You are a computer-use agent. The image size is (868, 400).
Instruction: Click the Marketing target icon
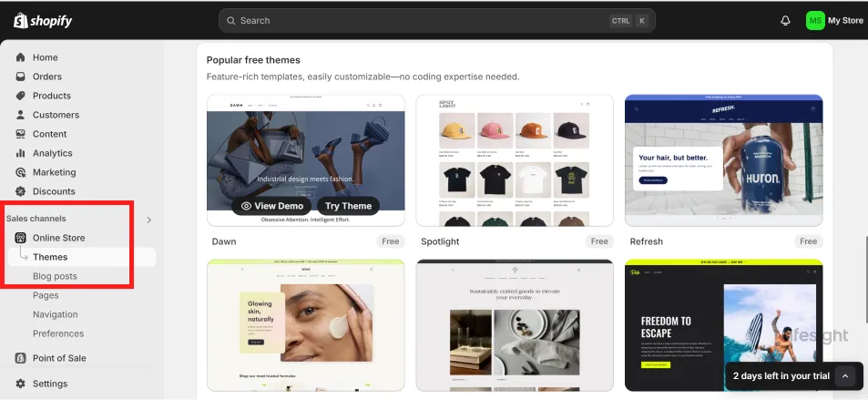(20, 172)
